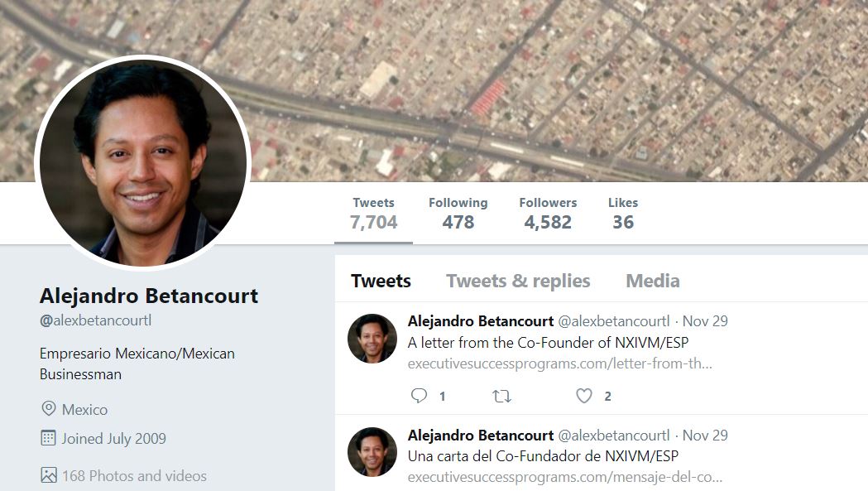Click the reply icon on first tweet
The width and height of the screenshot is (868, 491).
419,396
